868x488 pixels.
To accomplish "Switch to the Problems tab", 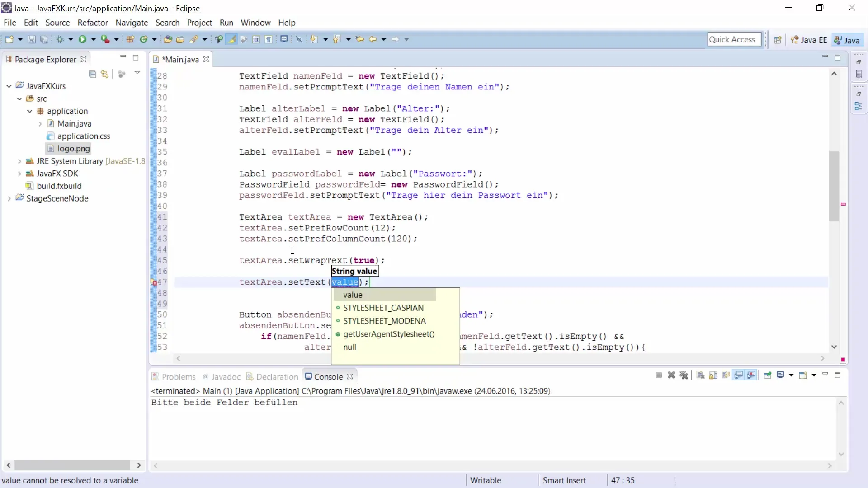I will 174,376.
